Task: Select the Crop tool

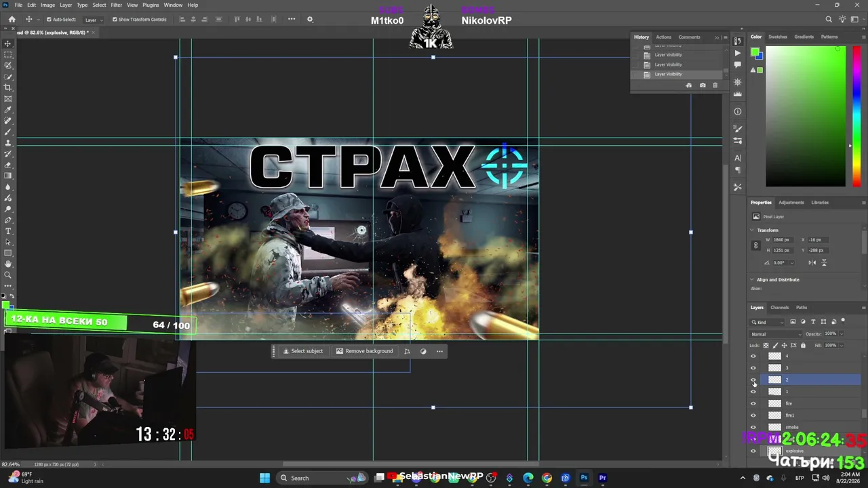Action: click(x=8, y=87)
